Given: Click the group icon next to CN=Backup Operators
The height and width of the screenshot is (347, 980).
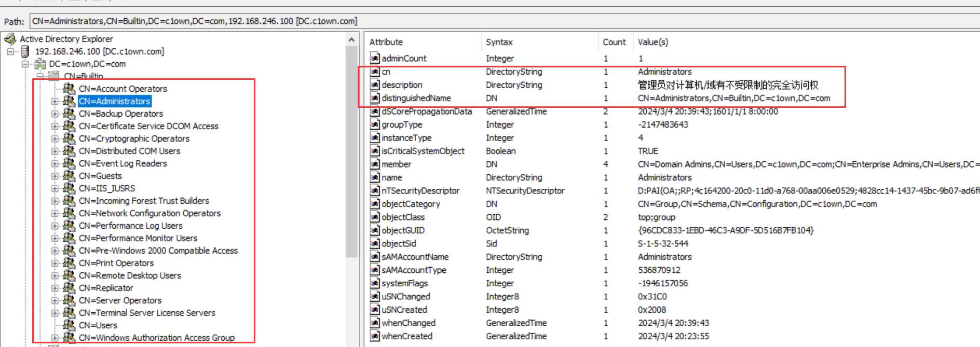Looking at the screenshot, I should click(x=69, y=113).
